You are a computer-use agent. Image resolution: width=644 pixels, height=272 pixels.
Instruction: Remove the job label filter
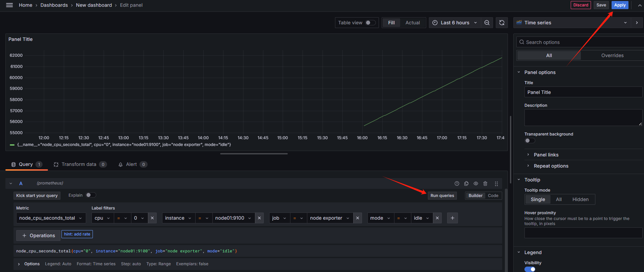358,218
